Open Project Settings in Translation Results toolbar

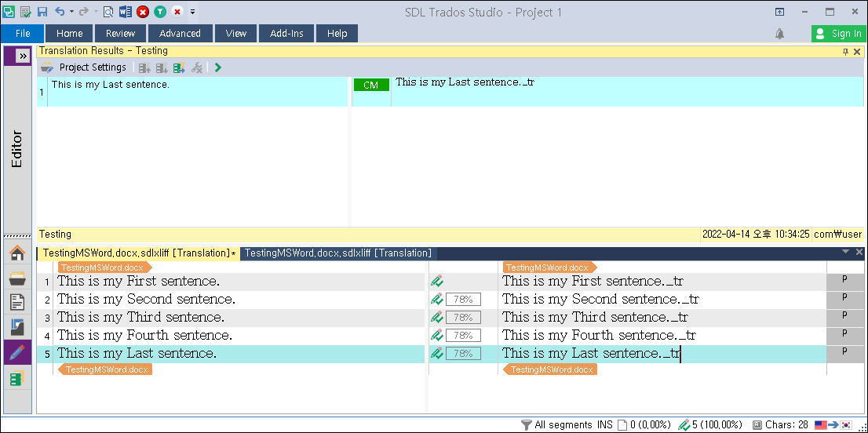click(x=84, y=67)
